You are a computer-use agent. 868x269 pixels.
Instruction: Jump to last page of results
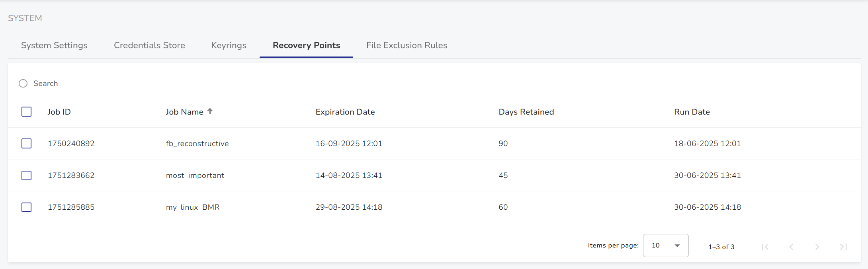[843, 247]
